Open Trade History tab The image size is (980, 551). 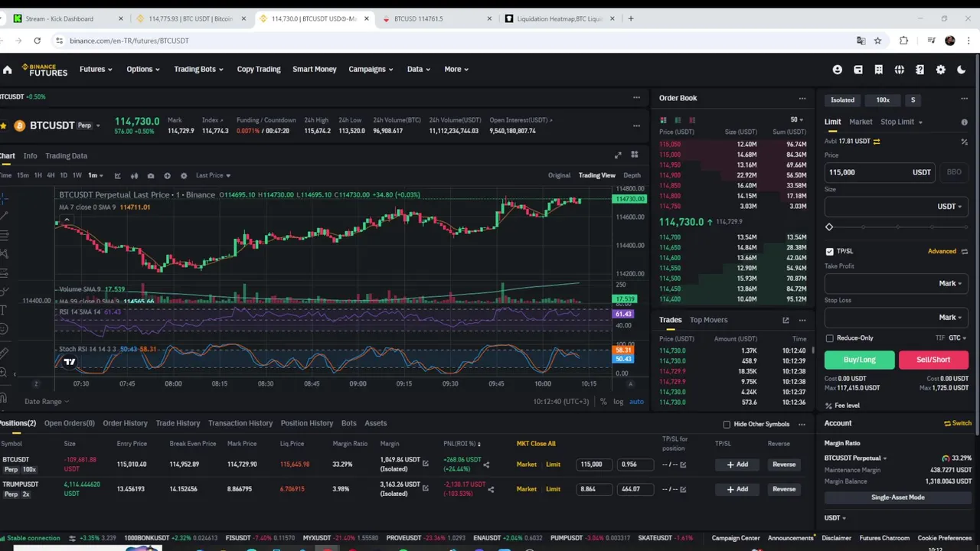pos(178,423)
